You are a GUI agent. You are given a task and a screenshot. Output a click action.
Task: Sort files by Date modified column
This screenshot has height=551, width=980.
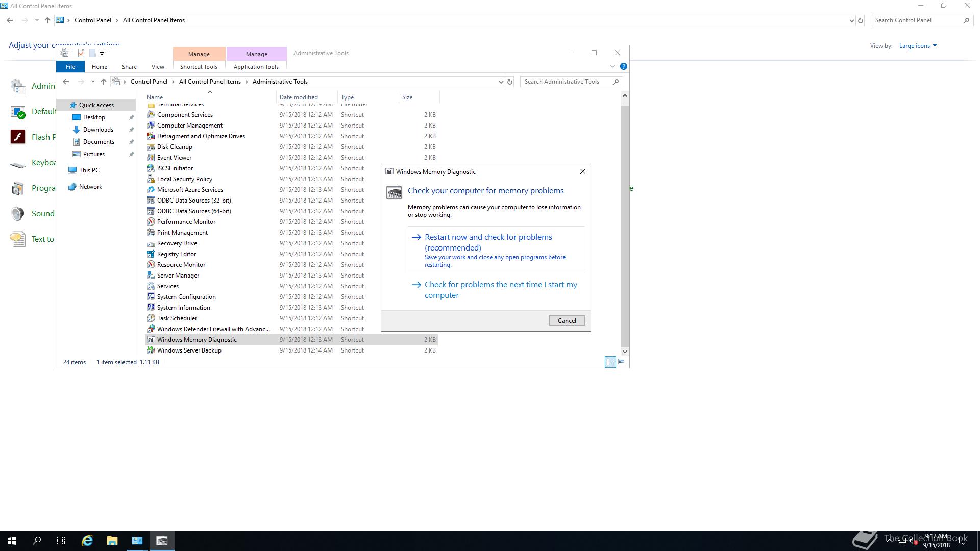tap(306, 97)
